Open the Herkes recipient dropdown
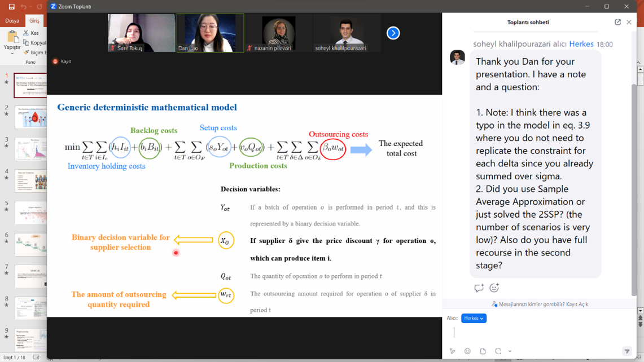This screenshot has height=362, width=644. [473, 319]
